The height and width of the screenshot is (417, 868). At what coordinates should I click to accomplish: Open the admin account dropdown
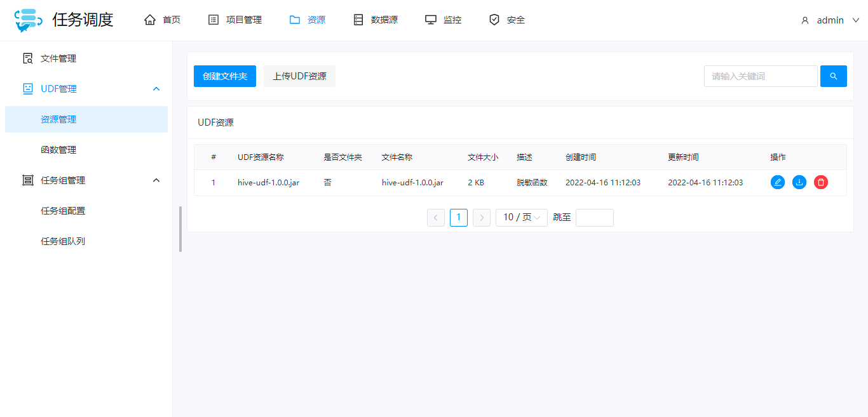pos(830,20)
